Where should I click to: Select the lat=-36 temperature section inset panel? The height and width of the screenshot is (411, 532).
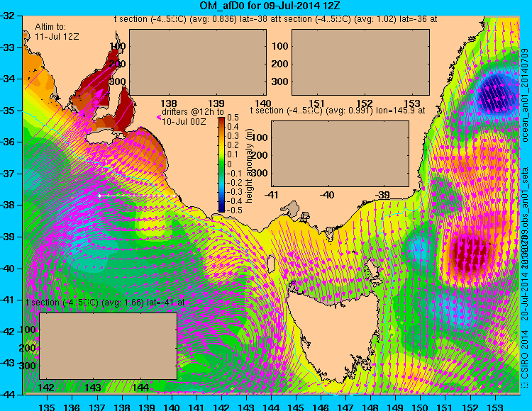point(360,62)
